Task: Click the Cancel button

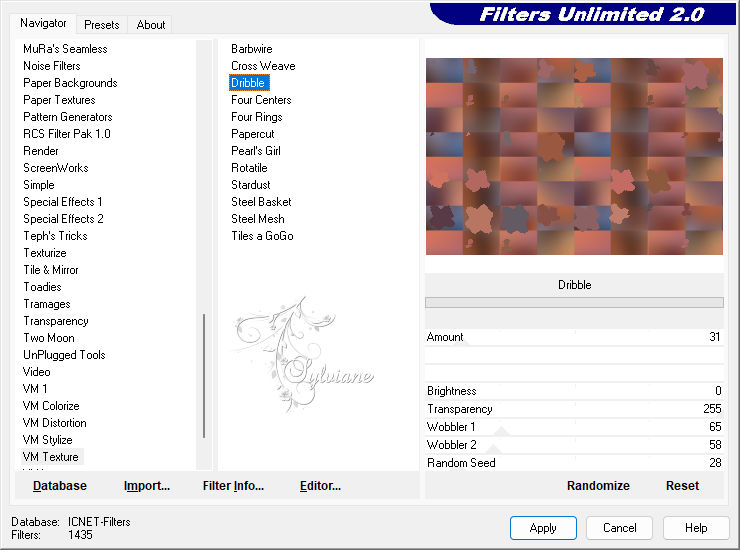Action: pos(620,528)
